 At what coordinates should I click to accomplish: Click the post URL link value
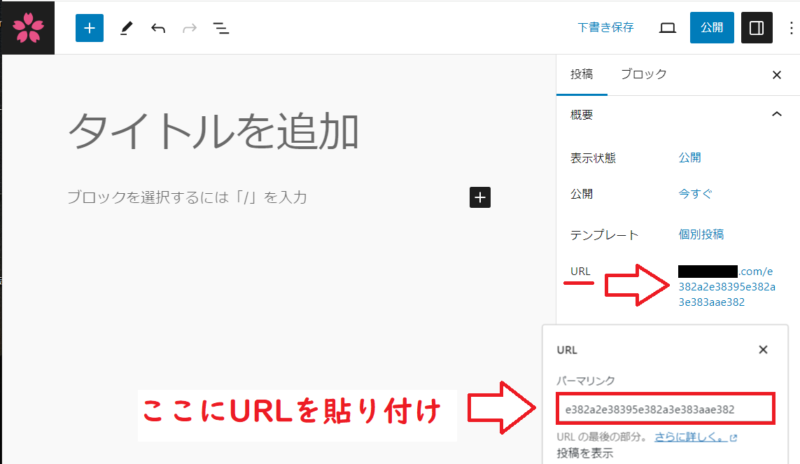[727, 286]
